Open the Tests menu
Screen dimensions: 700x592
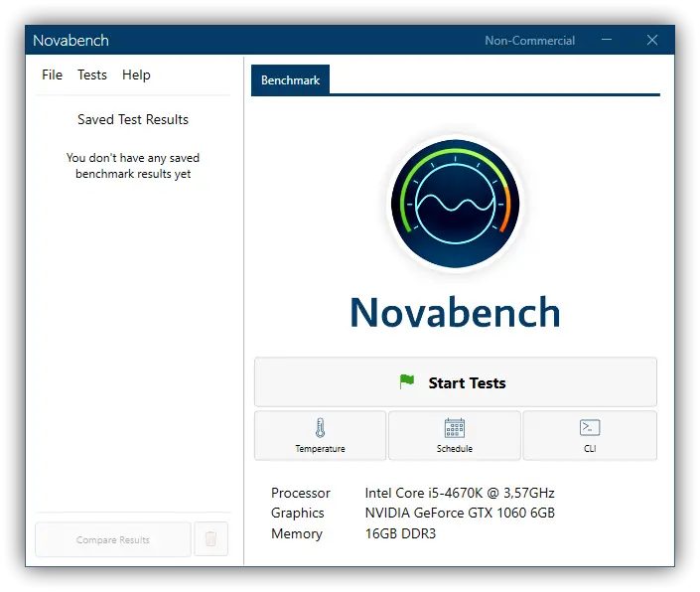[x=92, y=75]
